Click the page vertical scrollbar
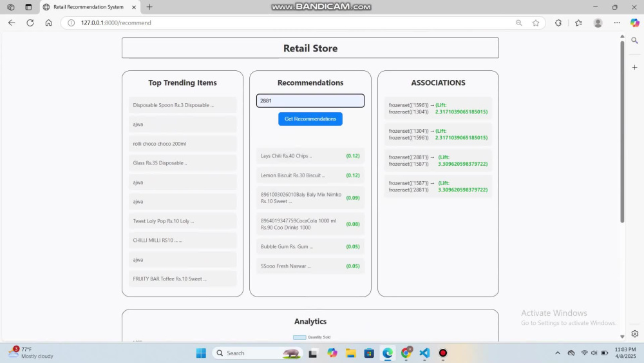 coord(622,132)
